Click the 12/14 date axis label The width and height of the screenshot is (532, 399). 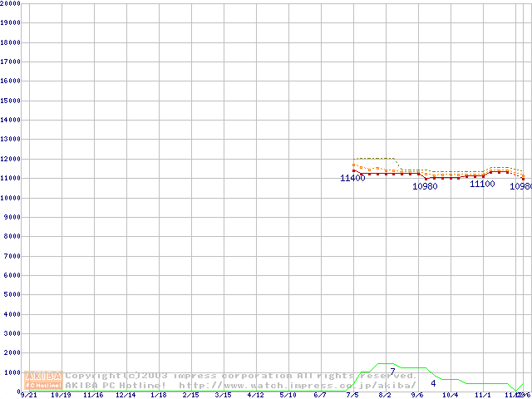coord(125,396)
